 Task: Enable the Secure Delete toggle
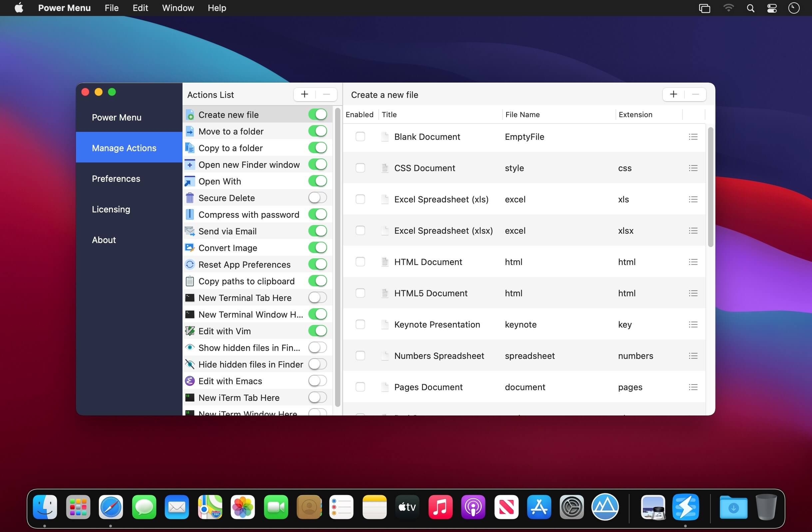[318, 197]
